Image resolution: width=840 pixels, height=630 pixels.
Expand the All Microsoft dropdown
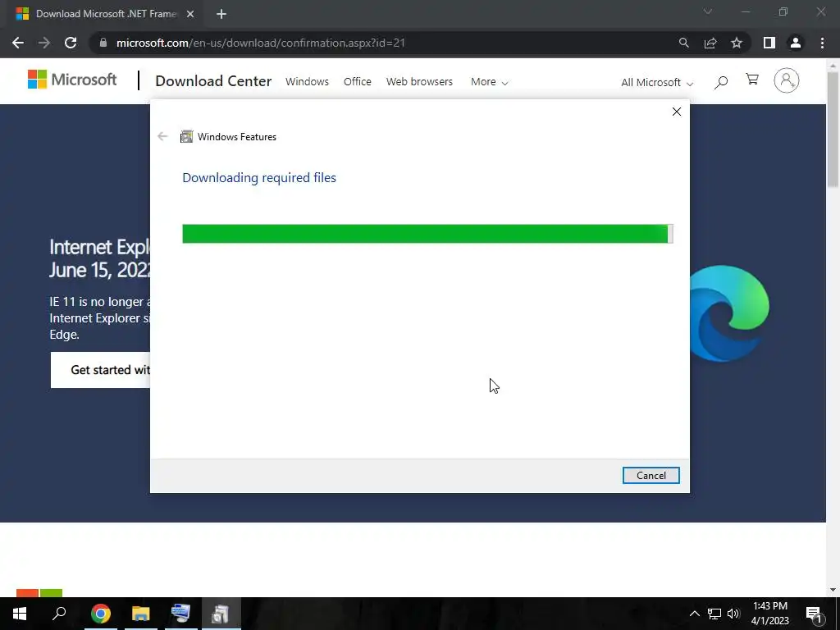click(657, 83)
